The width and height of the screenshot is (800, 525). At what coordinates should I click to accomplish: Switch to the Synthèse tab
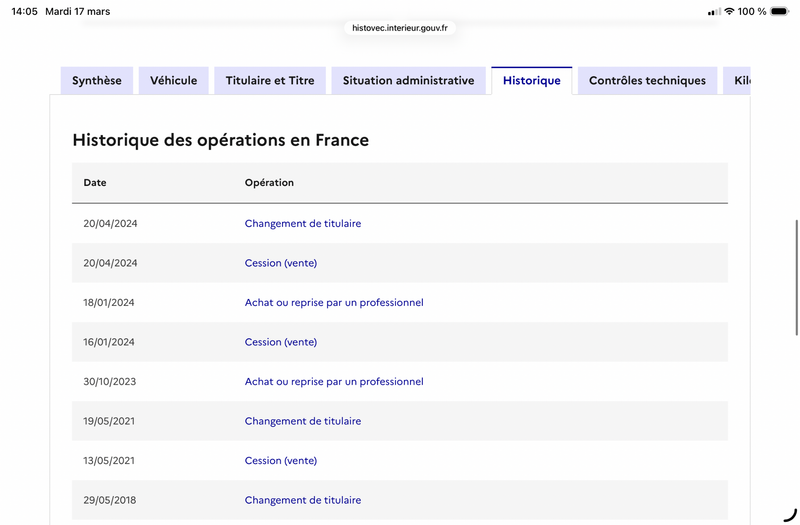point(97,81)
